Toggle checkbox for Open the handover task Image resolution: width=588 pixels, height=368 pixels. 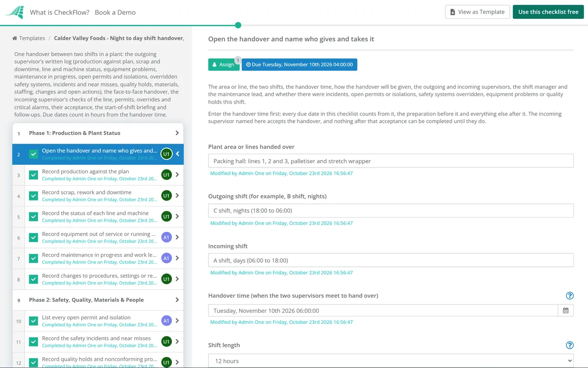point(34,154)
